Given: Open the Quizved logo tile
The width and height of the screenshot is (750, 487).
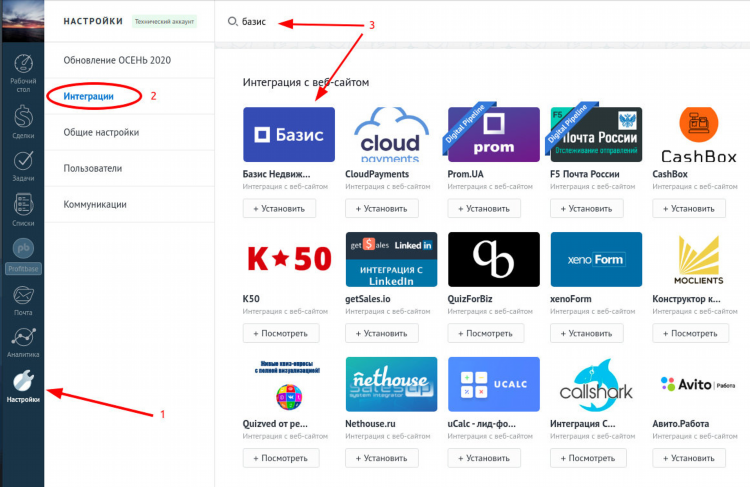Looking at the screenshot, I should tap(289, 384).
